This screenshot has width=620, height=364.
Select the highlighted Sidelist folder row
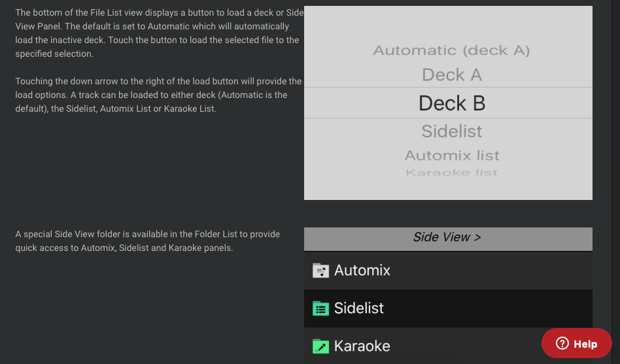point(448,308)
